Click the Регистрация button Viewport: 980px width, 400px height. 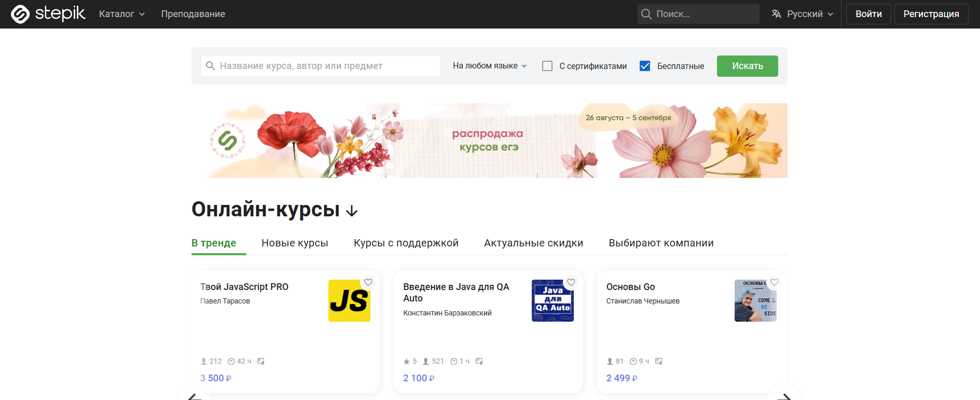[x=931, y=14]
